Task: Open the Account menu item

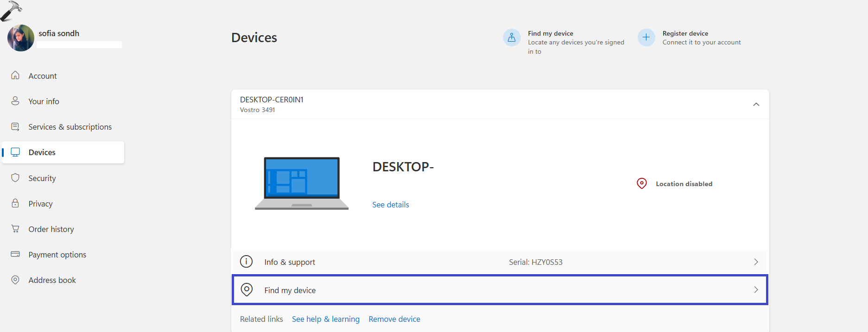Action: coord(43,76)
